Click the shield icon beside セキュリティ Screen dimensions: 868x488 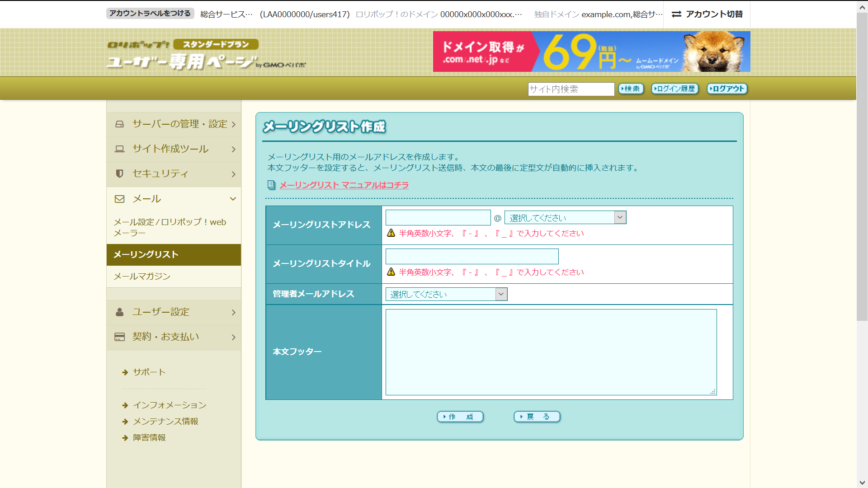[x=119, y=174]
